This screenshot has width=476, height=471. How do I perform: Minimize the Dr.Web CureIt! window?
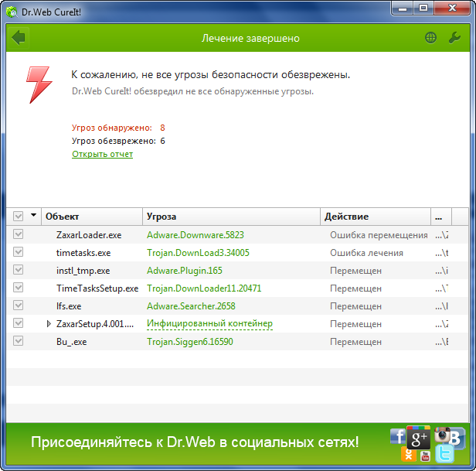(403, 9)
